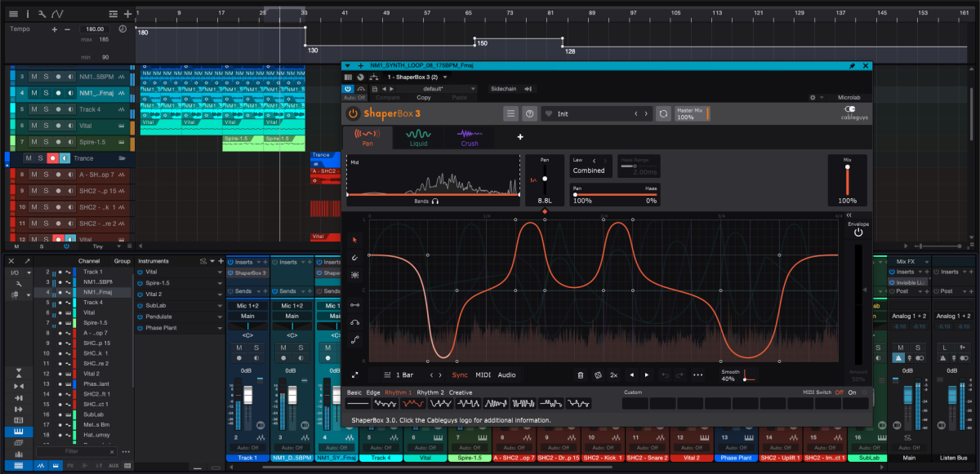
Task: Open the three-dots more options menu
Action: [697, 375]
